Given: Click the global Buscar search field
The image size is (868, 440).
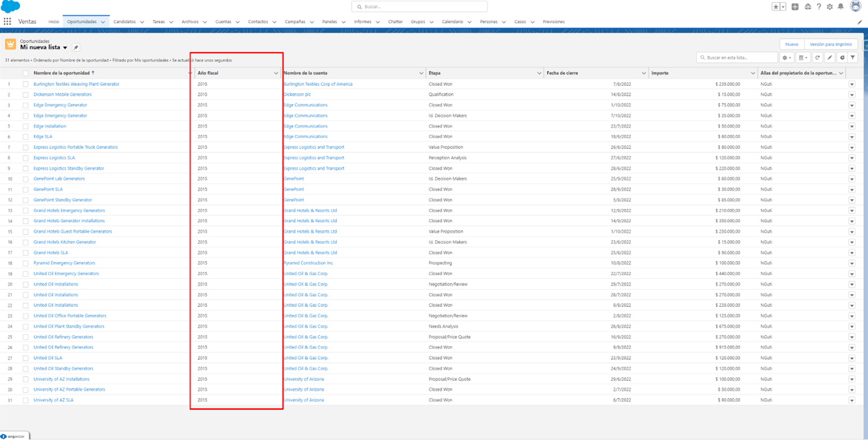Looking at the screenshot, I should click(419, 7).
